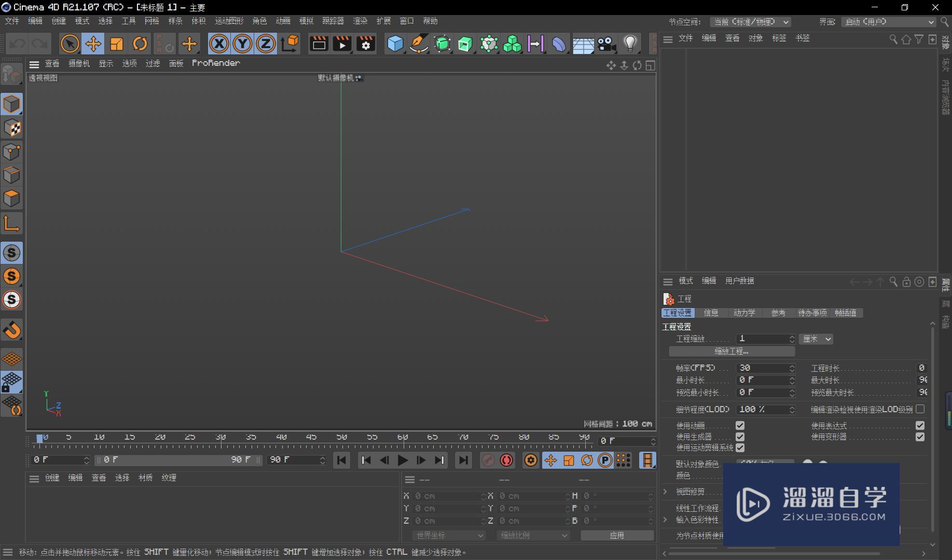The height and width of the screenshot is (560, 952).
Task: Click frame 30 on the timeline ruler
Action: pyautogui.click(x=221, y=438)
